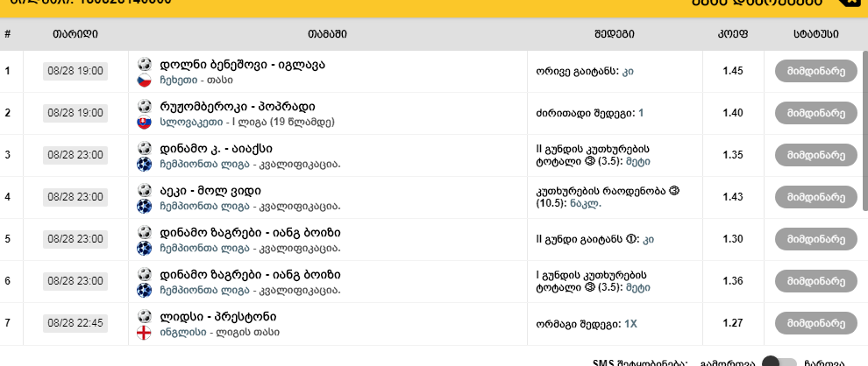Click the კოეფ column header
Image resolution: width=868 pixels, height=366 pixels.
pyautogui.click(x=733, y=34)
